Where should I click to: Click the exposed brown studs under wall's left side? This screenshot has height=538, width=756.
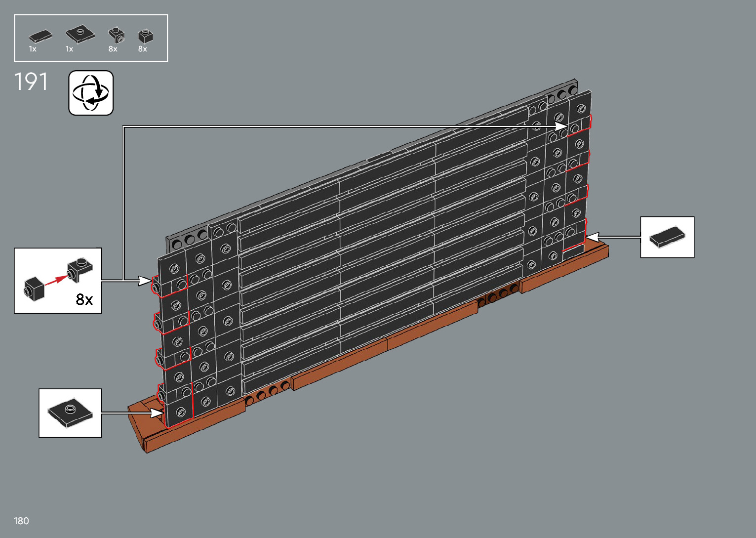click(x=267, y=392)
